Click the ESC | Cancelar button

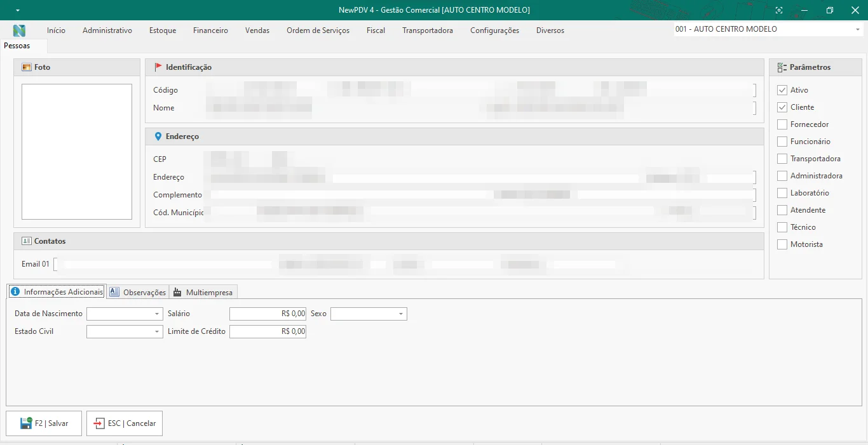(125, 423)
